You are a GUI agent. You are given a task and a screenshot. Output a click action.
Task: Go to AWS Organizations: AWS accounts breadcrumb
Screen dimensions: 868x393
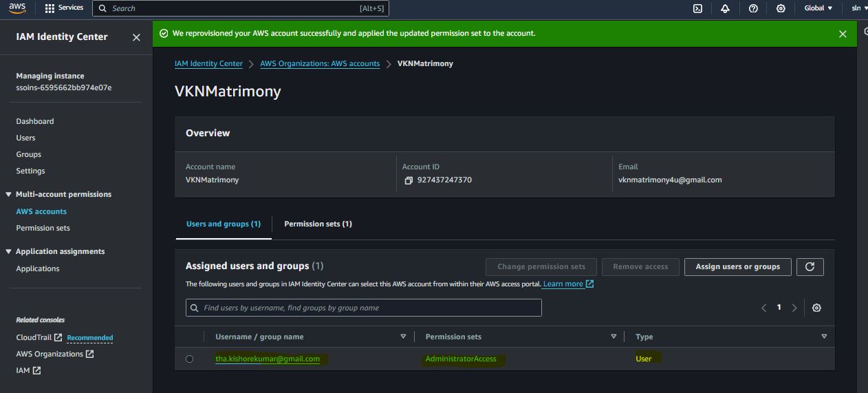pos(320,63)
